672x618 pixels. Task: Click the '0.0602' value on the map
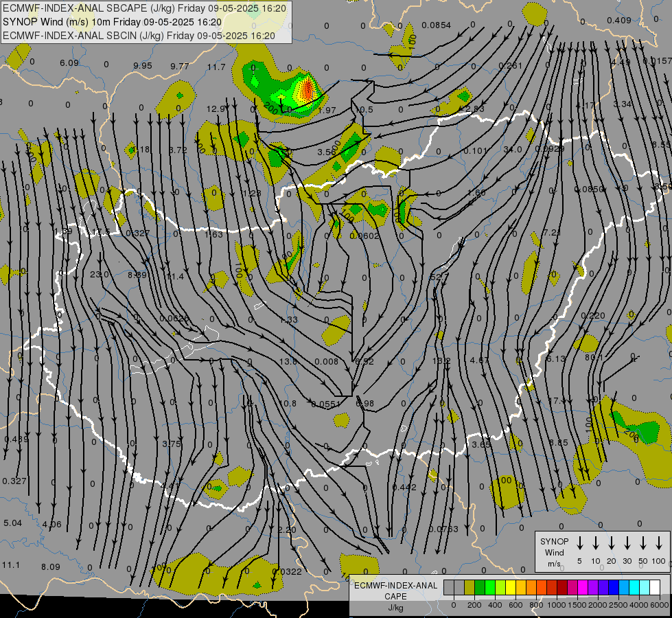[364, 236]
